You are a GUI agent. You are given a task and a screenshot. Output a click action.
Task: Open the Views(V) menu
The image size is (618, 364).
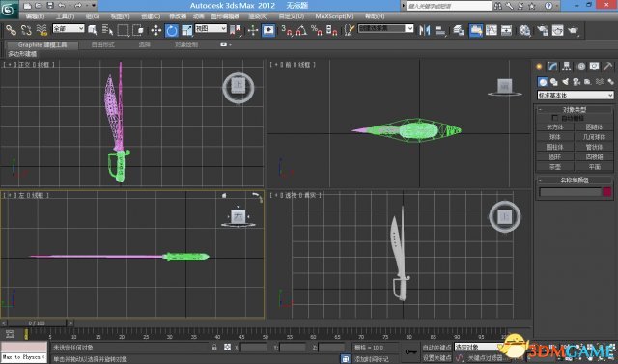click(120, 16)
